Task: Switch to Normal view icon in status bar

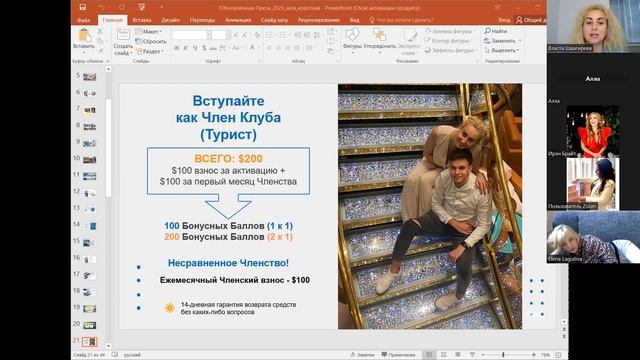Action: [x=429, y=355]
